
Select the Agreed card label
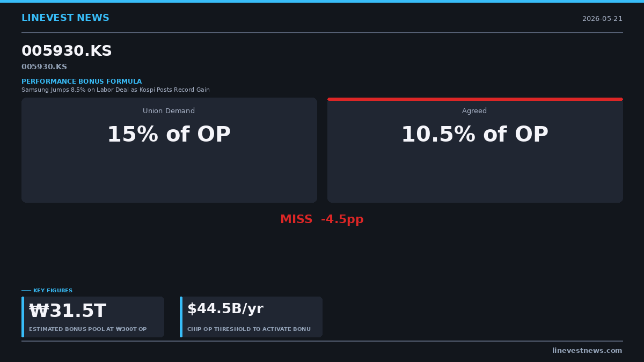tap(474, 111)
